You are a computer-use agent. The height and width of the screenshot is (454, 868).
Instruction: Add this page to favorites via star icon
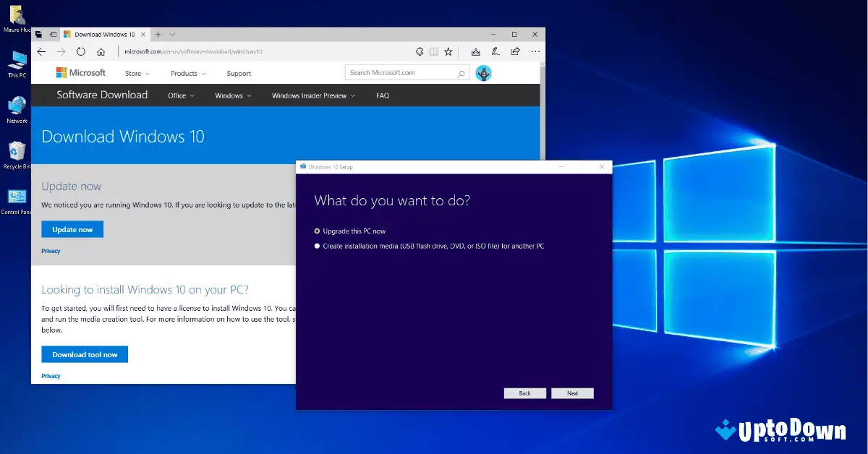click(448, 51)
